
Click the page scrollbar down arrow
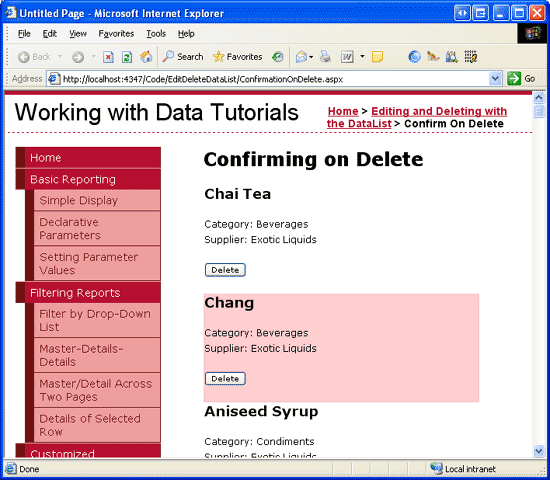[x=539, y=451]
